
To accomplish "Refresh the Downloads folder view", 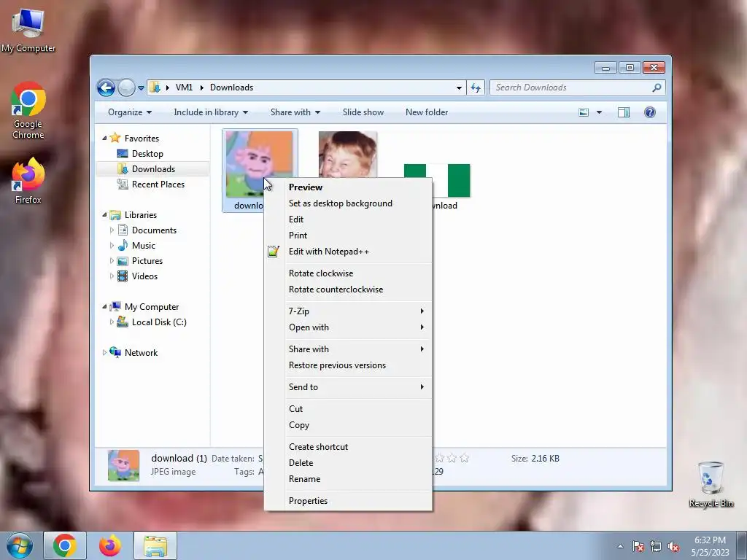I will coord(476,87).
